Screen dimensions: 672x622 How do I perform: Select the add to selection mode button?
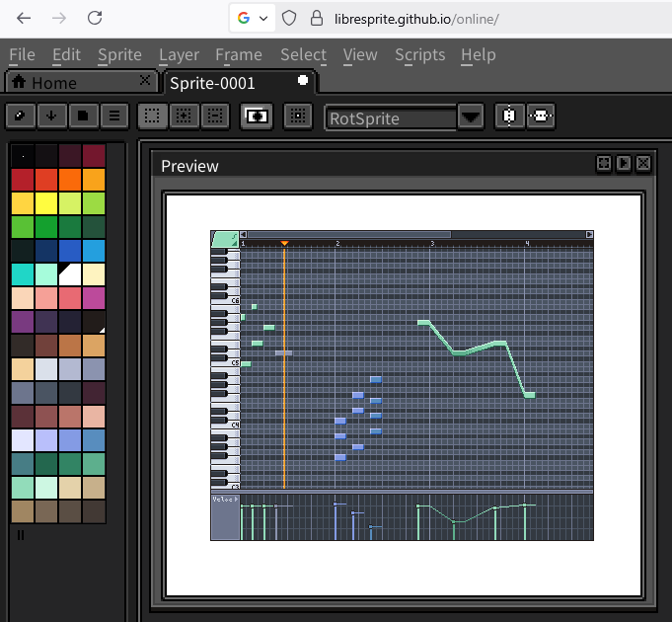tap(184, 116)
